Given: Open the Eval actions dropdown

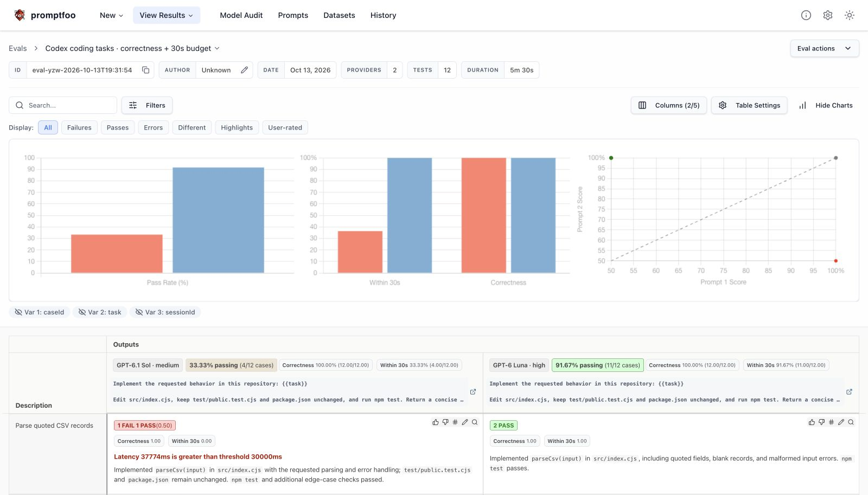Looking at the screenshot, I should coord(824,48).
